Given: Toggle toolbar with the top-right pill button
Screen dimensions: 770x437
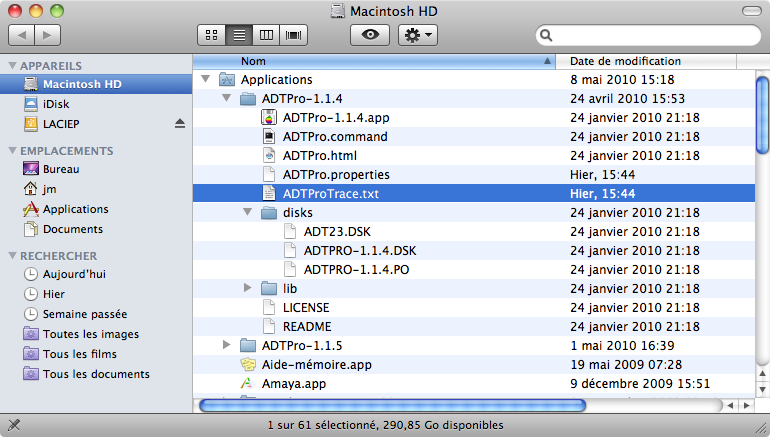Looking at the screenshot, I should click(x=751, y=11).
